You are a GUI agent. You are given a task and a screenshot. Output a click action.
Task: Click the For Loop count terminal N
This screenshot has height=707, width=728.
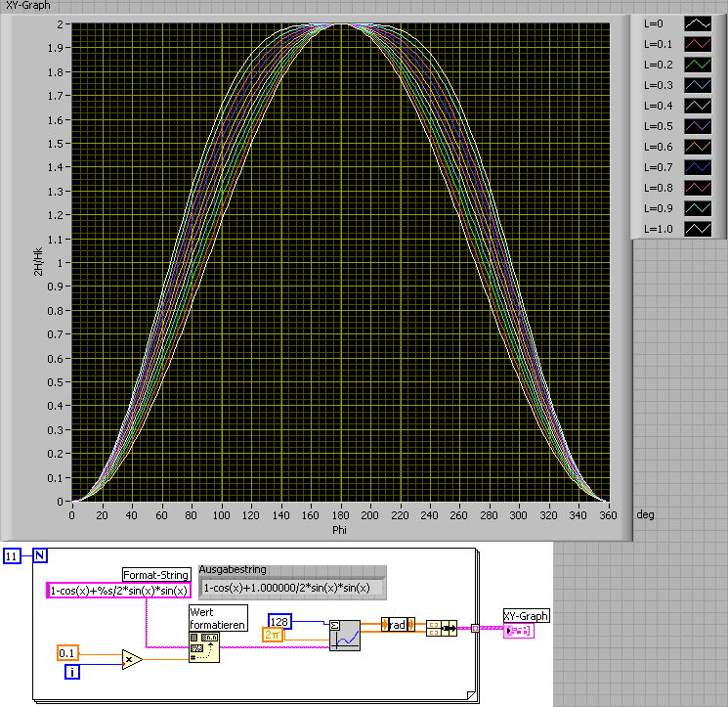[41, 556]
